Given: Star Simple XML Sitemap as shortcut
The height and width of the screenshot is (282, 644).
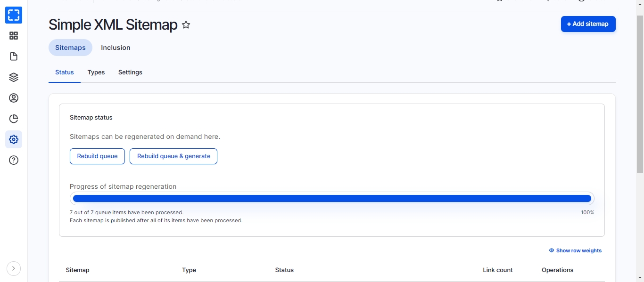Looking at the screenshot, I should [x=186, y=25].
